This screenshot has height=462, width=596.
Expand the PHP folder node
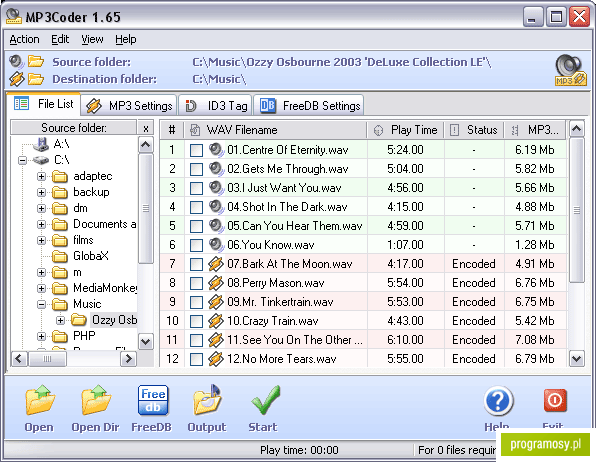(41, 336)
